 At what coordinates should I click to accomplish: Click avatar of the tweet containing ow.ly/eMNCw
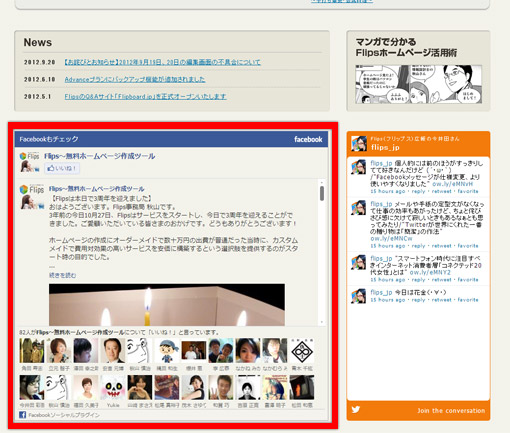pyautogui.click(x=359, y=208)
